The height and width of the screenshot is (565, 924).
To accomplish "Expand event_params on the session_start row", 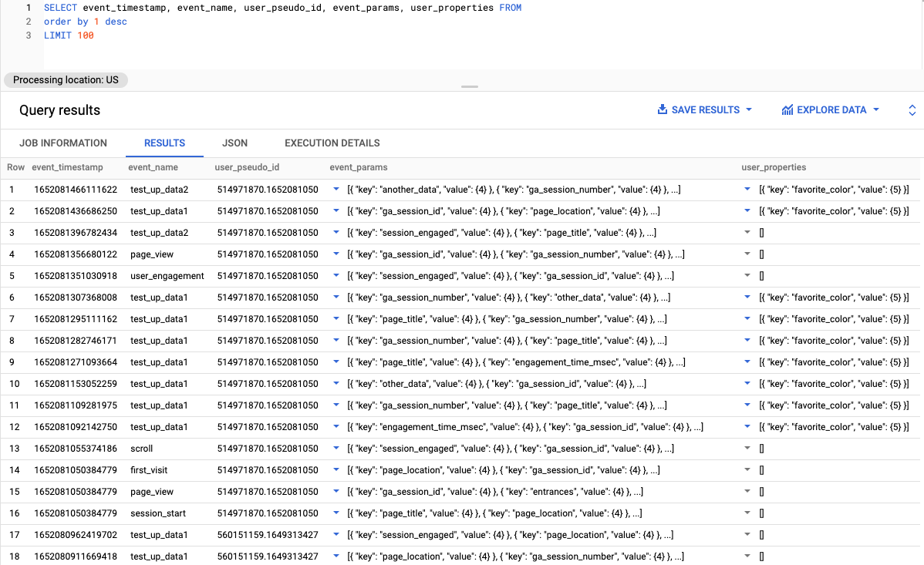I will [335, 513].
